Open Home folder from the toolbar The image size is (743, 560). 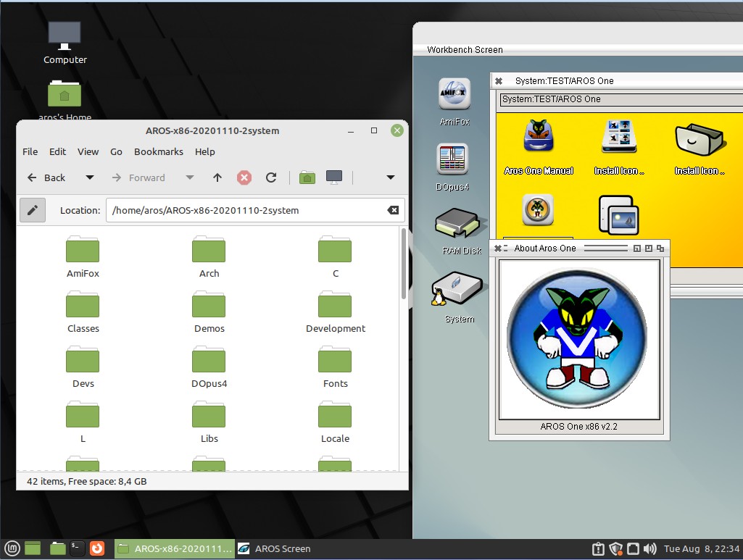point(307,177)
